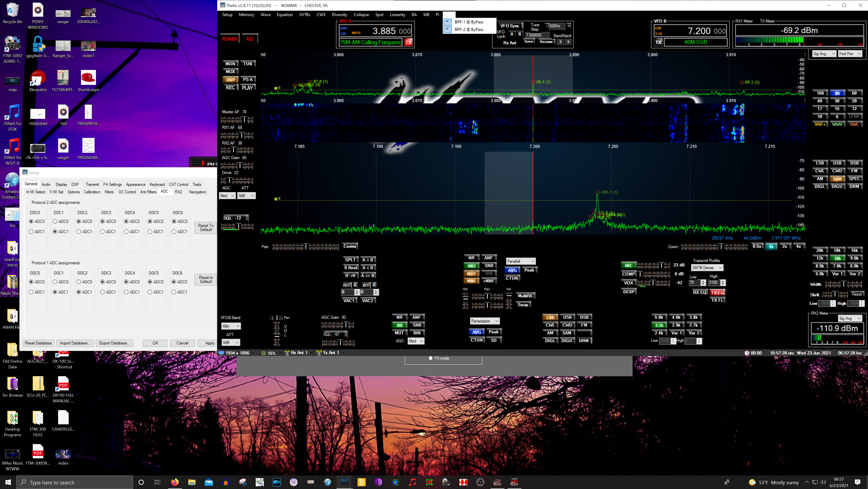The height and width of the screenshot is (489, 868).
Task: Select ADC0 for DDC1 in Protocol 2
Action: [x=55, y=221]
